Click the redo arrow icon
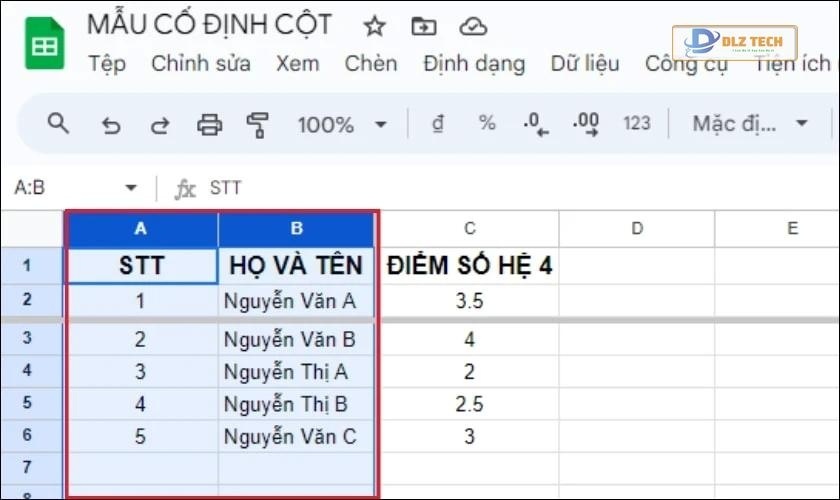 pos(159,125)
